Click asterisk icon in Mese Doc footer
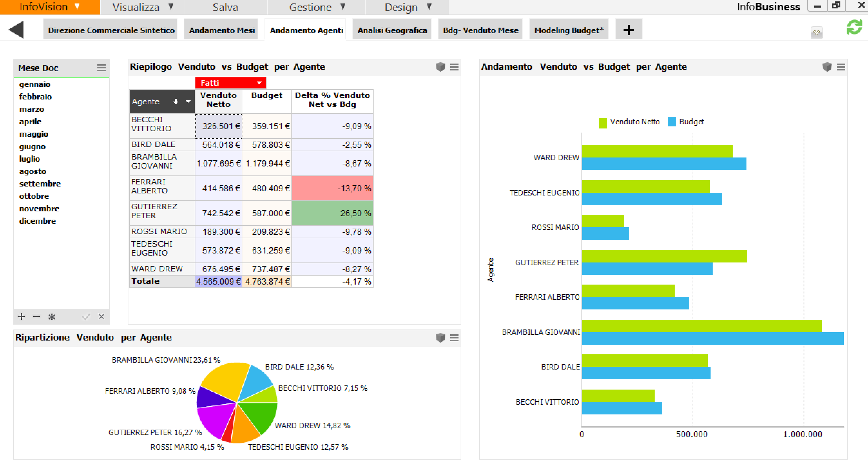868x469 pixels. click(x=52, y=316)
